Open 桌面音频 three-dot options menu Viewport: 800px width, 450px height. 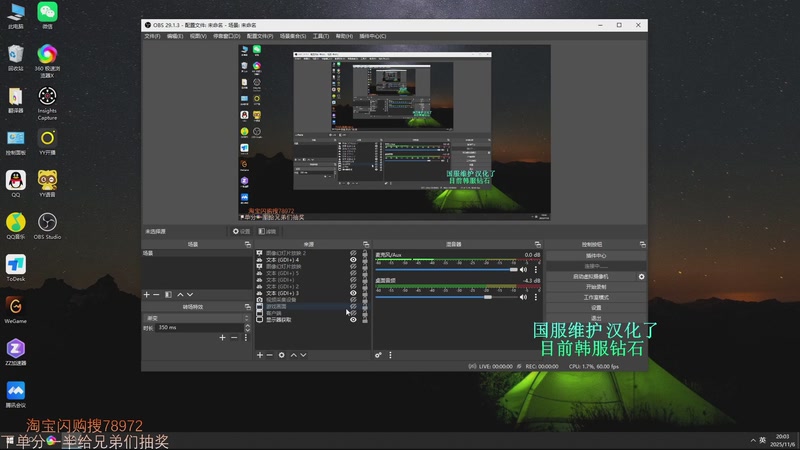tap(537, 295)
